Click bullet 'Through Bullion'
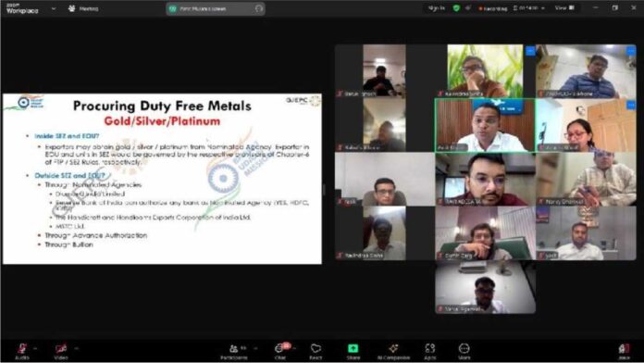644x363 pixels. pyautogui.click(x=69, y=244)
